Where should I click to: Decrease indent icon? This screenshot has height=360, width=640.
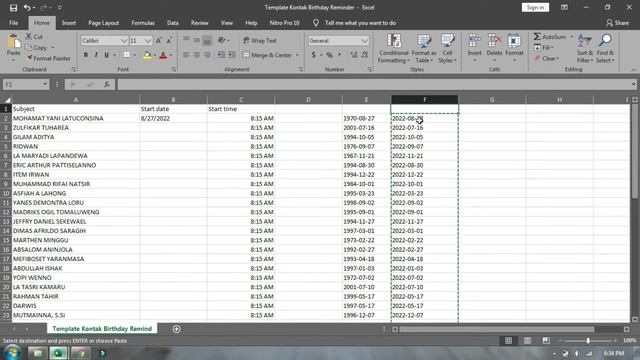tap(221, 55)
